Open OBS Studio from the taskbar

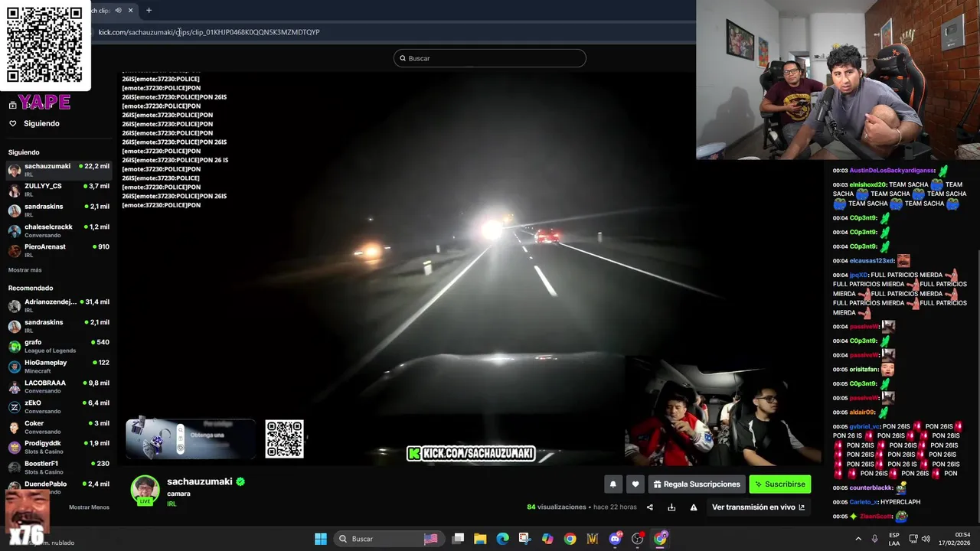pos(637,539)
